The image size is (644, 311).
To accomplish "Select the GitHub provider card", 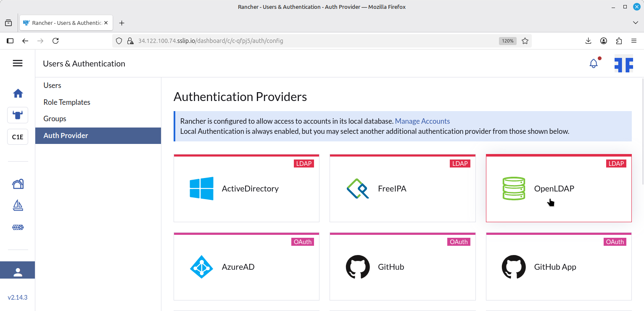I will [x=403, y=266].
